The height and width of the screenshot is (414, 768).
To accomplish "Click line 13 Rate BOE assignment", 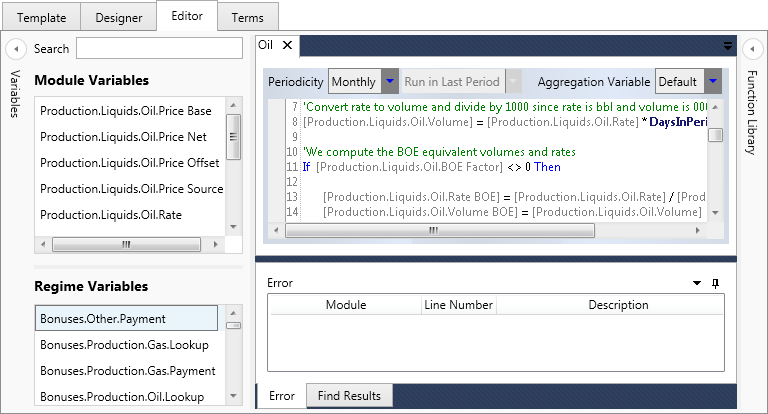I will click(514, 197).
